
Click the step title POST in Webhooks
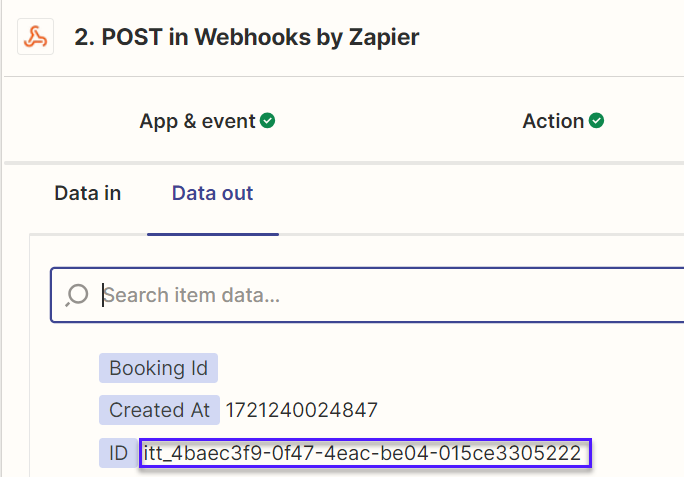tap(246, 37)
